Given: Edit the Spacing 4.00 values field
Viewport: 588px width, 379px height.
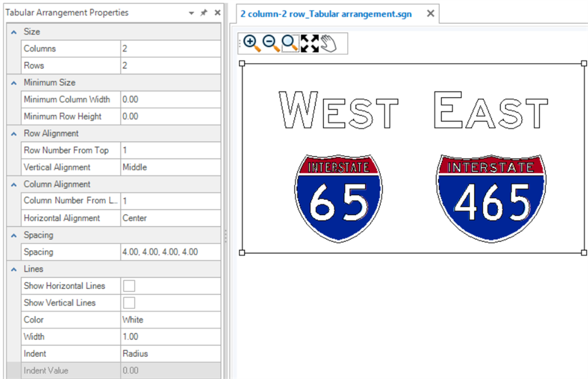Looking at the screenshot, I should [171, 252].
